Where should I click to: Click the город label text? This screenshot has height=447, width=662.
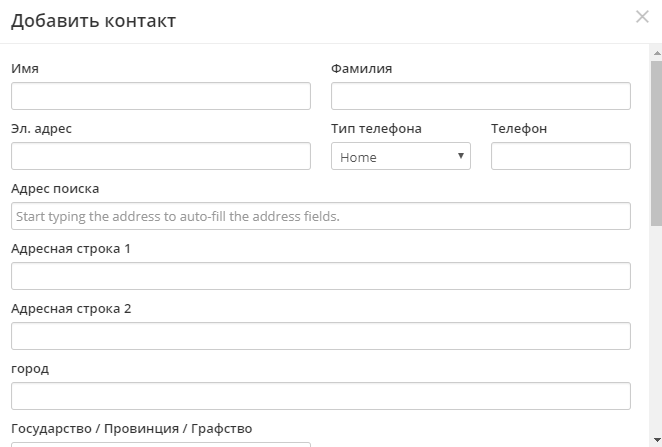(30, 369)
